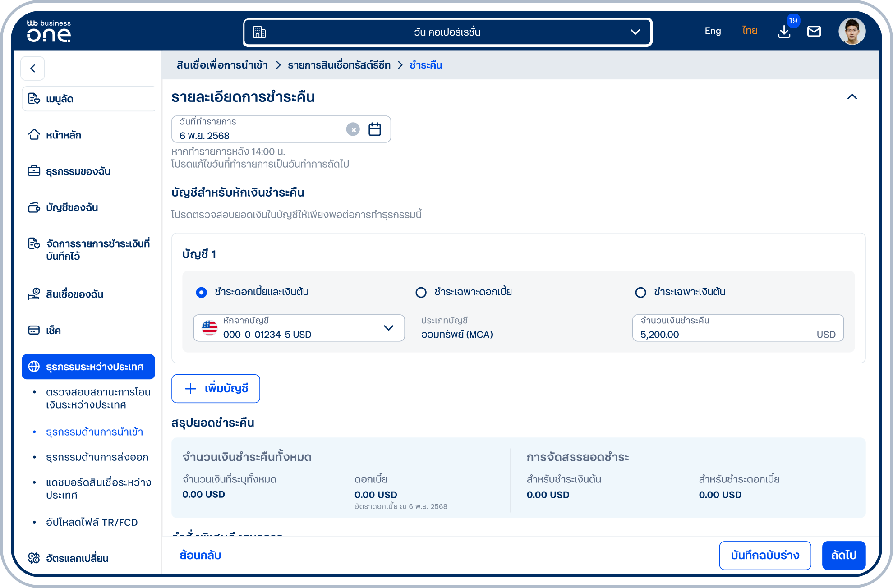This screenshot has width=893, height=588.
Task: Open the calendar date picker
Action: pos(375,129)
